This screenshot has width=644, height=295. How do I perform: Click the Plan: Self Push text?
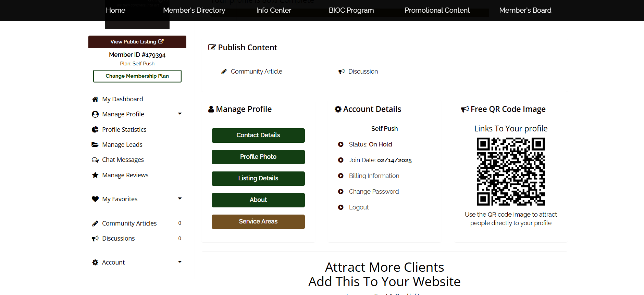point(137,64)
